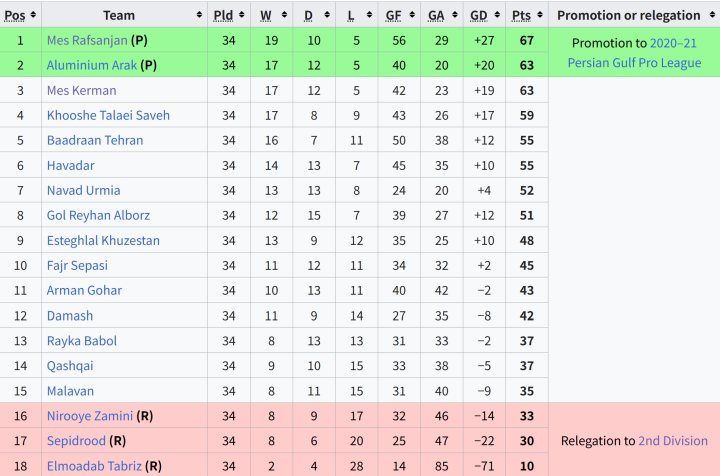
Task: Open the 2nd Division link
Action: point(673,441)
